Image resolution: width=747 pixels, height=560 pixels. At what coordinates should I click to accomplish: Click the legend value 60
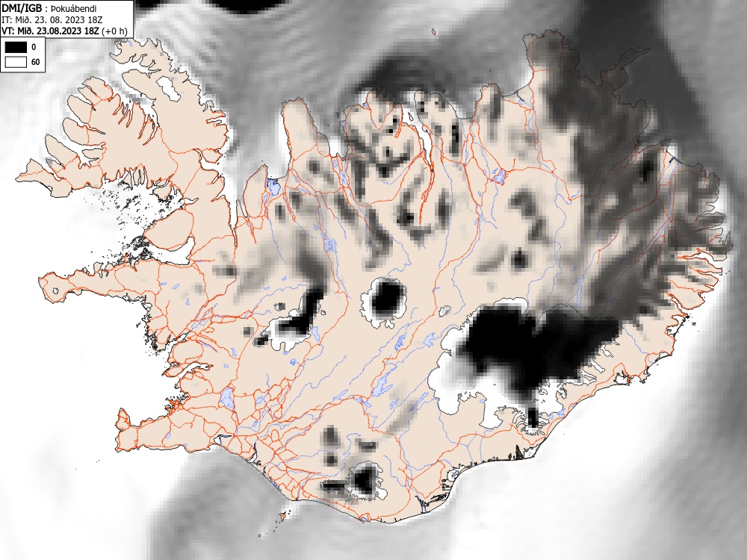coord(35,63)
